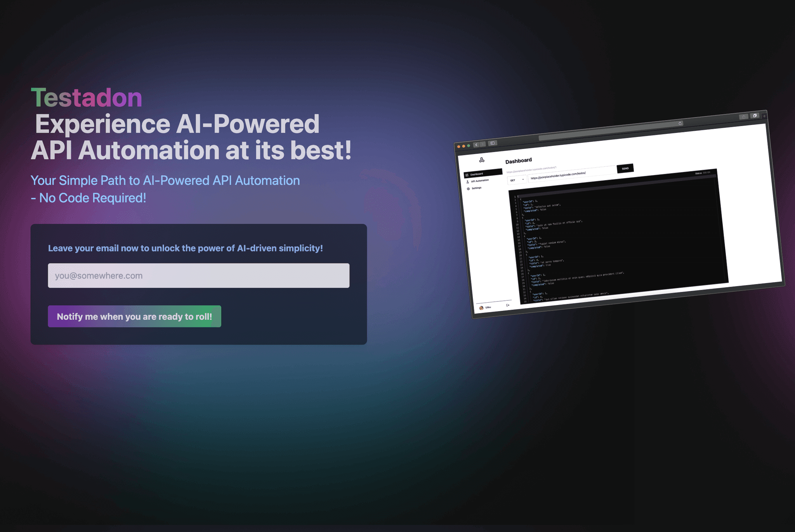
Task: Click 'Your Simple Path to AI-Powered API Automation' tagline
Action: 165,180
